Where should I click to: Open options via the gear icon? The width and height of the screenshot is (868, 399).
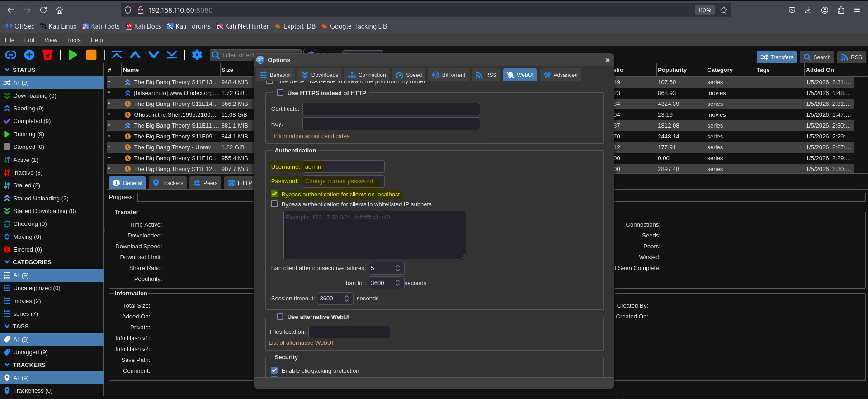coord(197,55)
